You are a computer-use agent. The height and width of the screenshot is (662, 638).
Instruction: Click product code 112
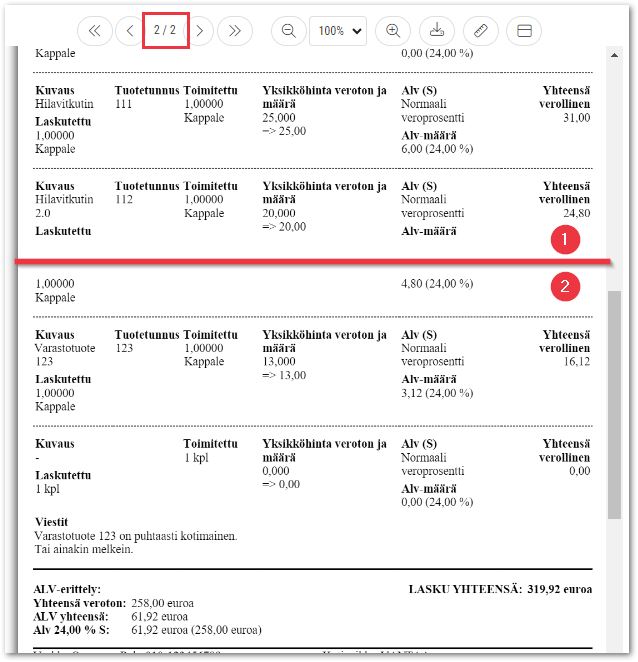point(124,199)
